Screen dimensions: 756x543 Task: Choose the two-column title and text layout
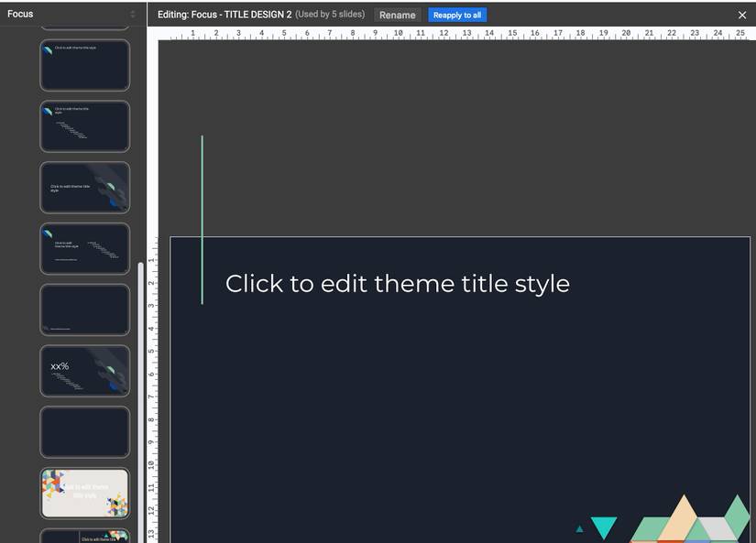[84, 249]
